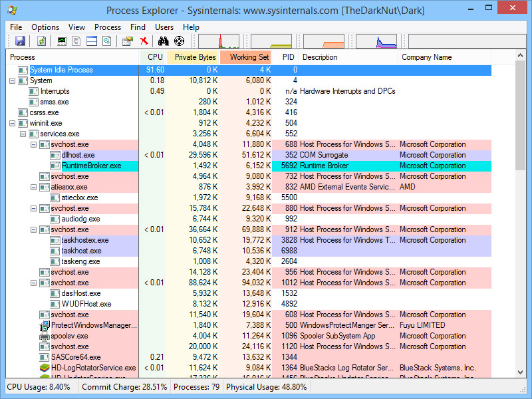Sort by the CPU column header
Image resolution: width=532 pixels, height=399 pixels.
[x=153, y=57]
